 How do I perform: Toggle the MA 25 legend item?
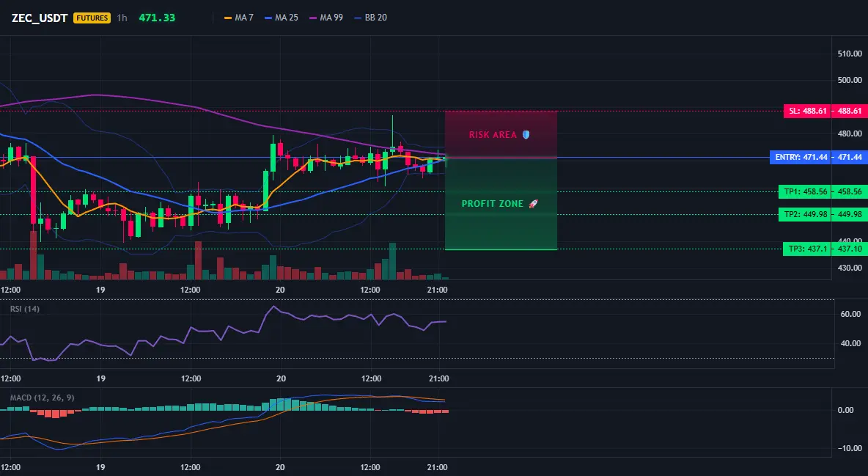282,18
